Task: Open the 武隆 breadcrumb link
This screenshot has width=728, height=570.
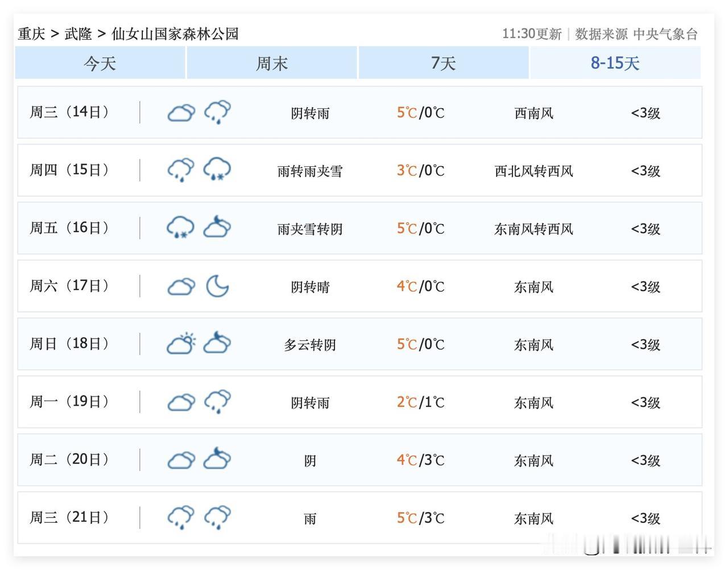Action: pos(78,34)
